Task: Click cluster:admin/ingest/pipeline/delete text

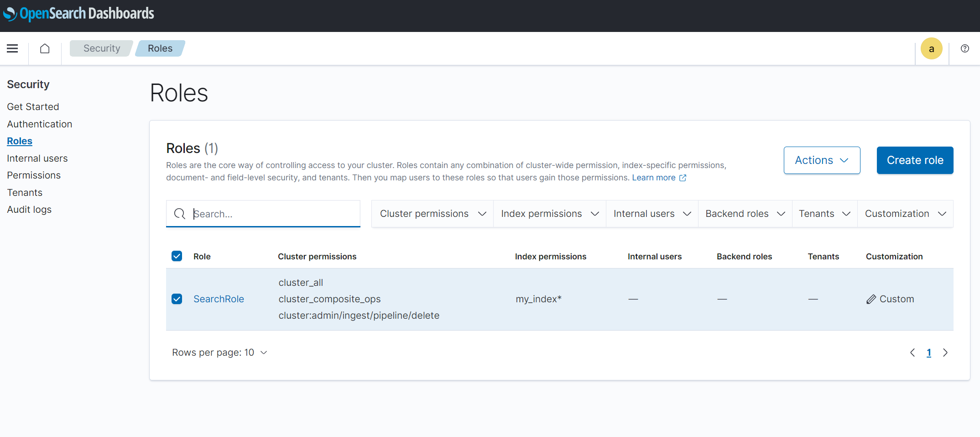Action: 359,316
